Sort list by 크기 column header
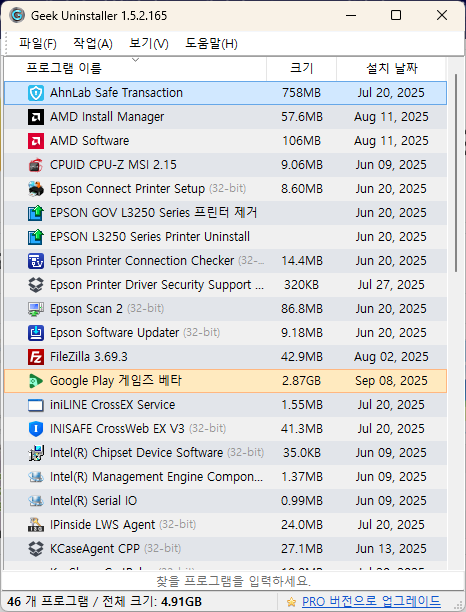Viewport: 466px width, 612px height. 301,69
